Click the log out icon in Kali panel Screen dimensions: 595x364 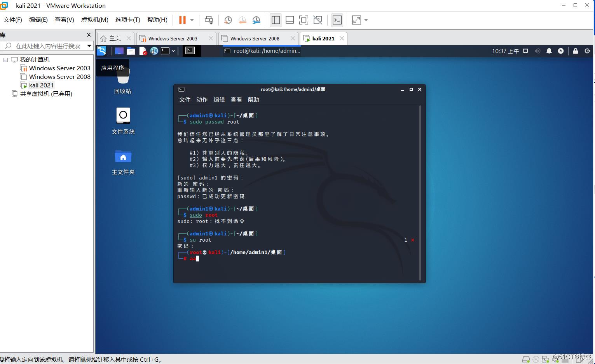point(588,51)
